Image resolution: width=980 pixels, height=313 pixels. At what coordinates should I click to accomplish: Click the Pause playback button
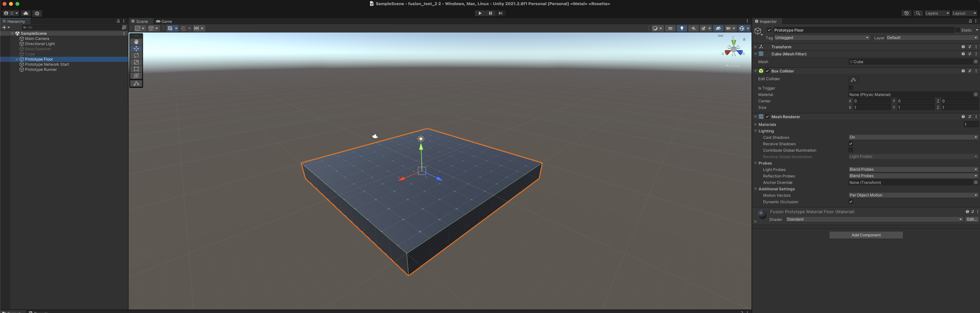(490, 13)
